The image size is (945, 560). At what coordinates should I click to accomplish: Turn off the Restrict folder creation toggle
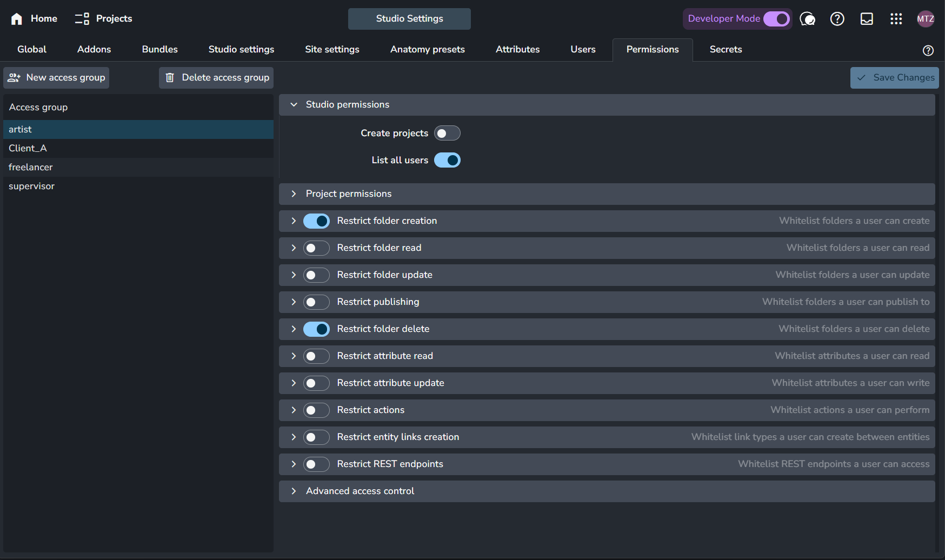316,221
